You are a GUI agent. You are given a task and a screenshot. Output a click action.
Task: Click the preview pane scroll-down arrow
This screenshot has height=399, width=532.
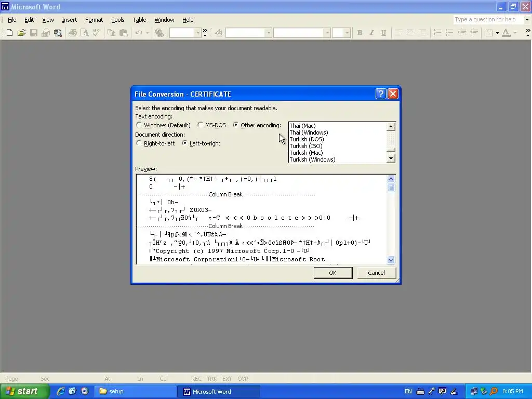pyautogui.click(x=391, y=260)
